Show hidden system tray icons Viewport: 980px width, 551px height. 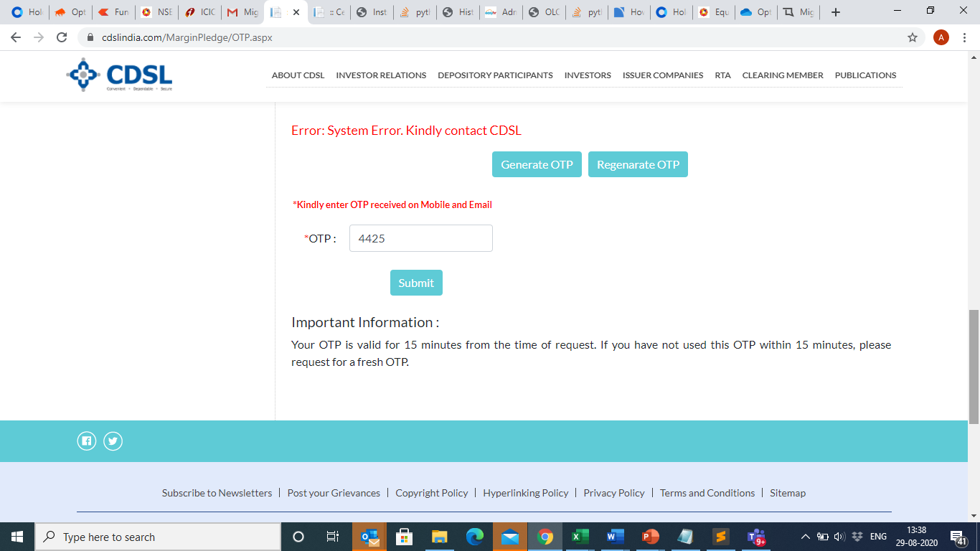805,537
